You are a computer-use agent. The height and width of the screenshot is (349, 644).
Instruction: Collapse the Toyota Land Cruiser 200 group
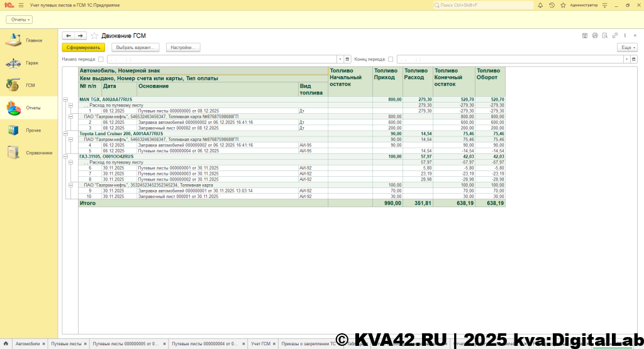65,133
